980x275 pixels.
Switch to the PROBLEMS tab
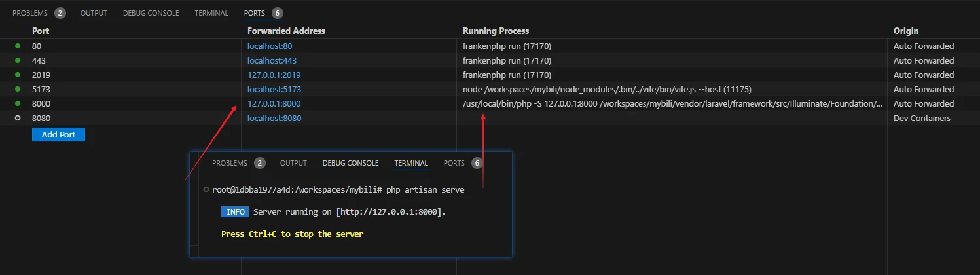tap(30, 13)
